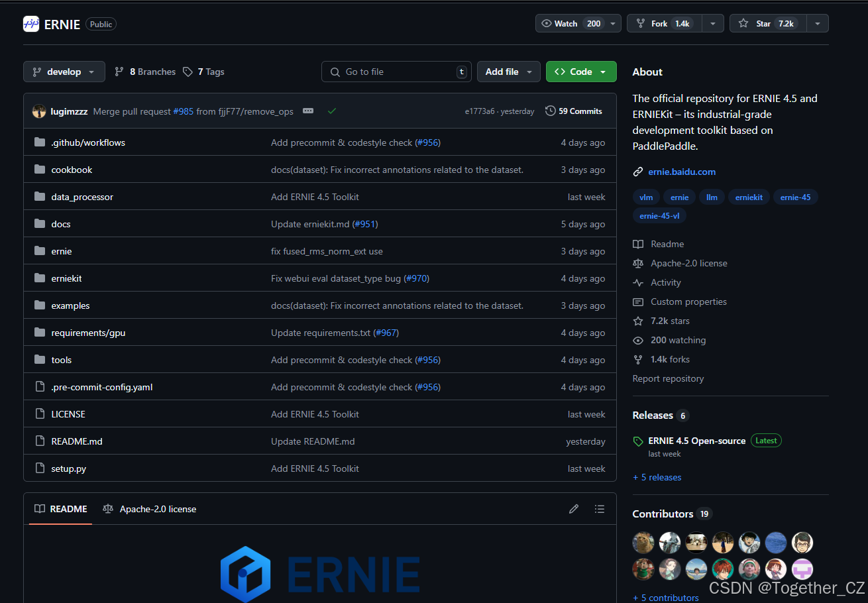This screenshot has width=868, height=603.
Task: Open the examples folder
Action: coord(70,305)
